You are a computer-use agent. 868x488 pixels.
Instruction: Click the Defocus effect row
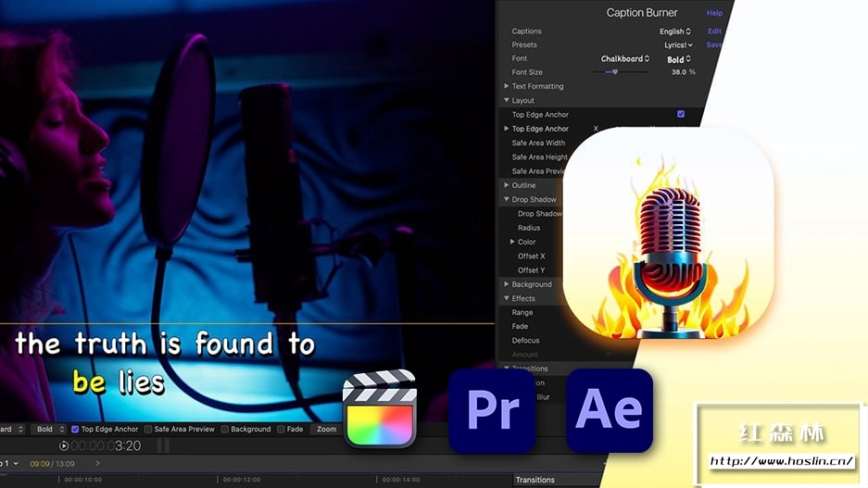[x=525, y=340]
